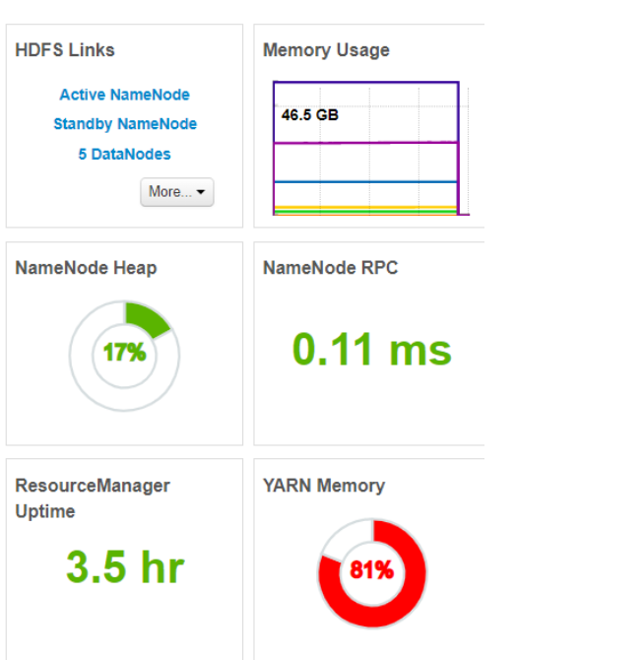The width and height of the screenshot is (644, 660).
Task: Select the 0.11 ms NameNode RPC value
Action: click(x=372, y=350)
